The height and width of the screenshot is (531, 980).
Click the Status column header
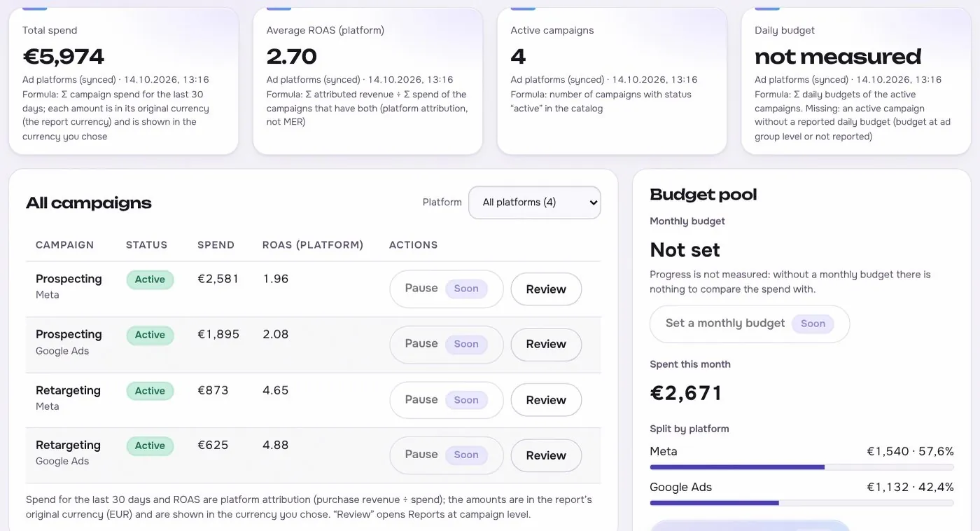[x=146, y=245]
